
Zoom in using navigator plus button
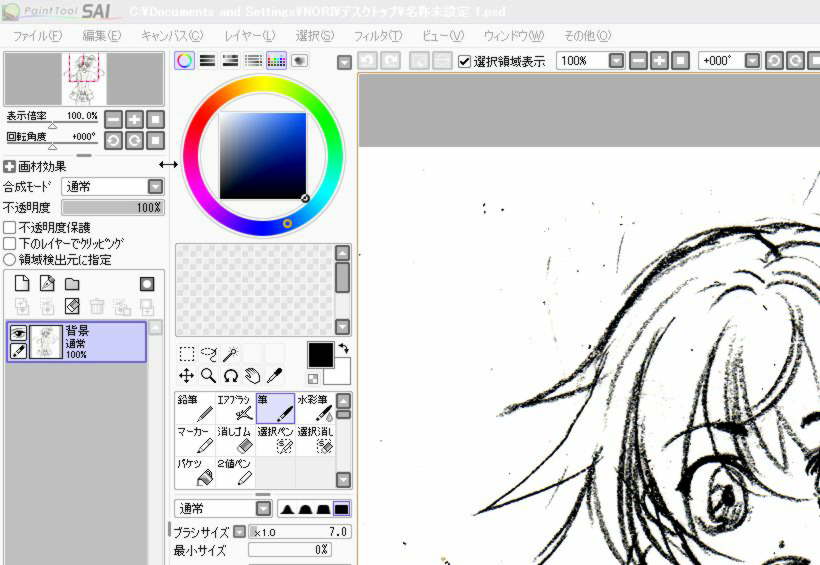tap(134, 119)
